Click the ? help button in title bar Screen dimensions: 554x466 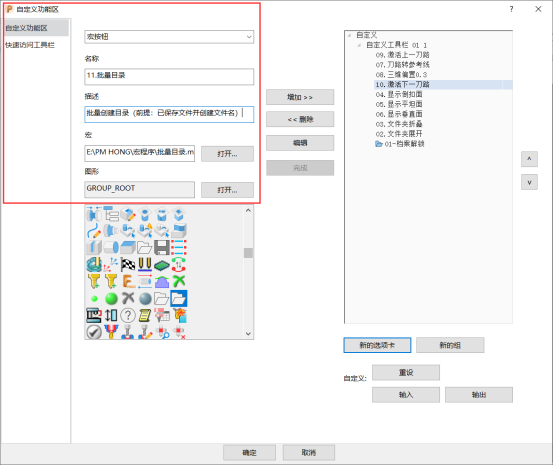(x=511, y=10)
